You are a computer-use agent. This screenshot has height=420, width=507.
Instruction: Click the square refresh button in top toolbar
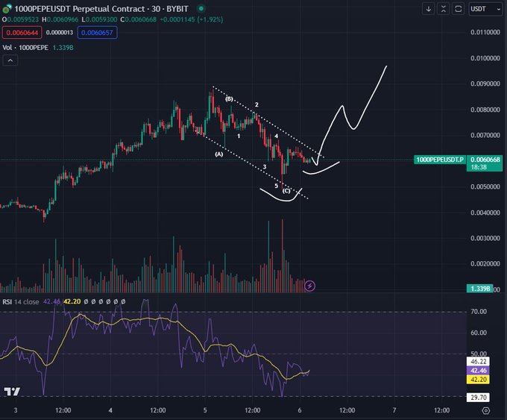click(x=459, y=9)
